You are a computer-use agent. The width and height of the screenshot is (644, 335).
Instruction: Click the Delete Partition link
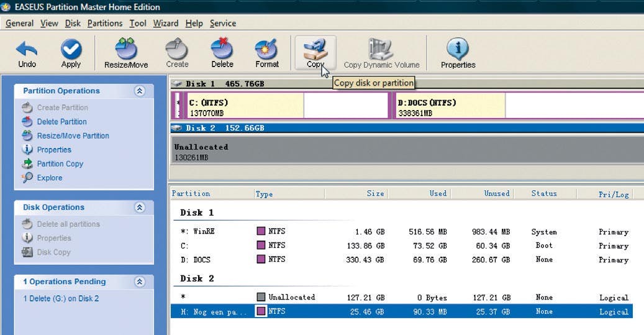click(61, 122)
